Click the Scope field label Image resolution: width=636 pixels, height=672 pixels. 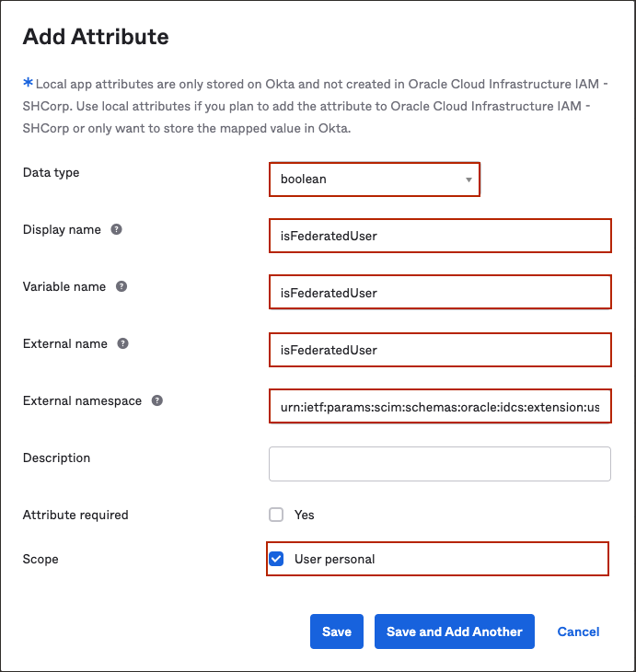point(42,559)
